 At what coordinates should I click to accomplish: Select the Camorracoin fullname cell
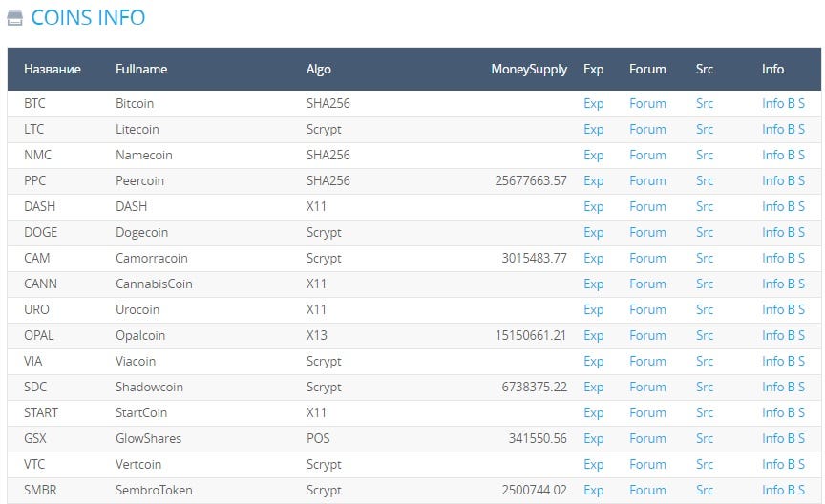(x=152, y=259)
